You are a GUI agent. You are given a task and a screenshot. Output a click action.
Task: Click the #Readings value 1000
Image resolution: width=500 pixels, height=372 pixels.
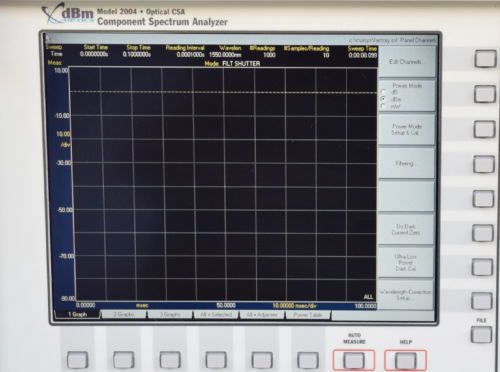(269, 55)
